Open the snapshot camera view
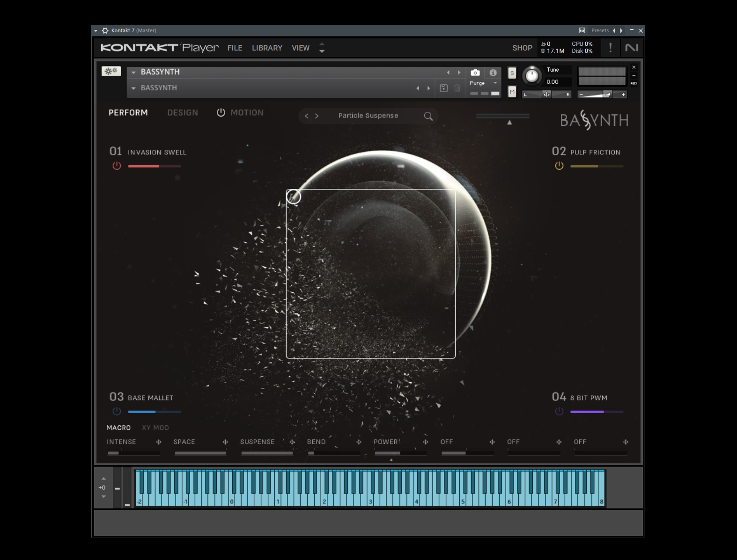The width and height of the screenshot is (737, 560). (x=475, y=73)
